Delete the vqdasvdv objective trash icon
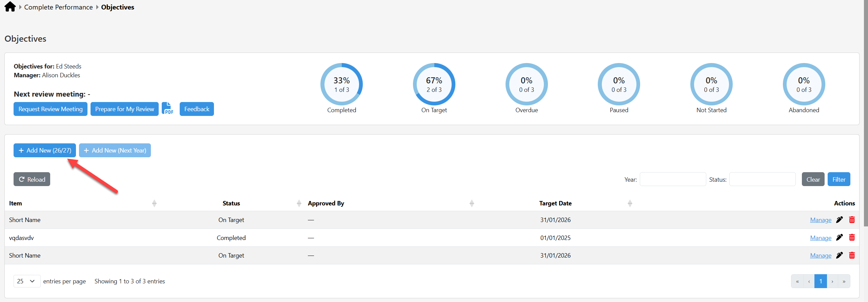The height and width of the screenshot is (302, 868). pyautogui.click(x=852, y=238)
